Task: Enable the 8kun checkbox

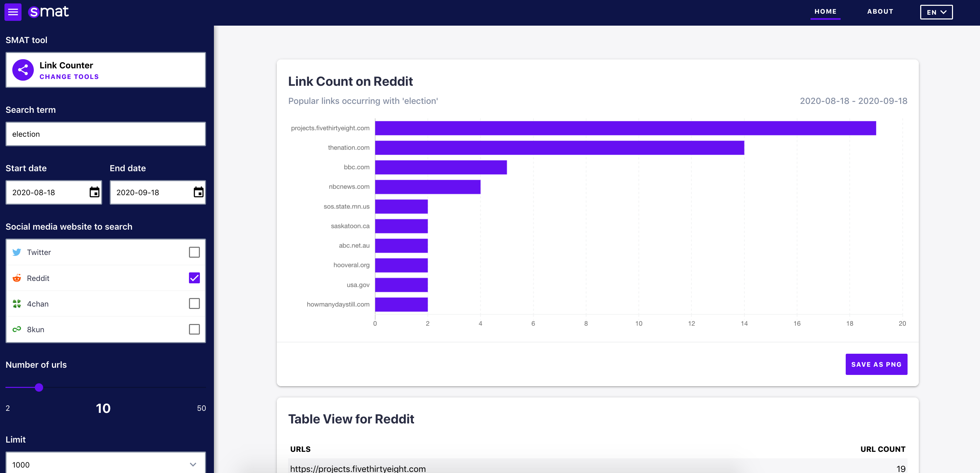Action: [x=194, y=329]
